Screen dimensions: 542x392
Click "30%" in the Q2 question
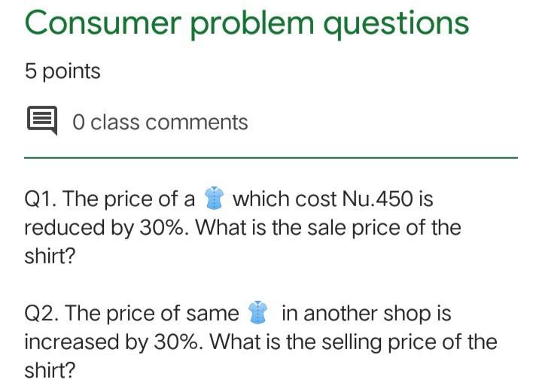click(178, 341)
